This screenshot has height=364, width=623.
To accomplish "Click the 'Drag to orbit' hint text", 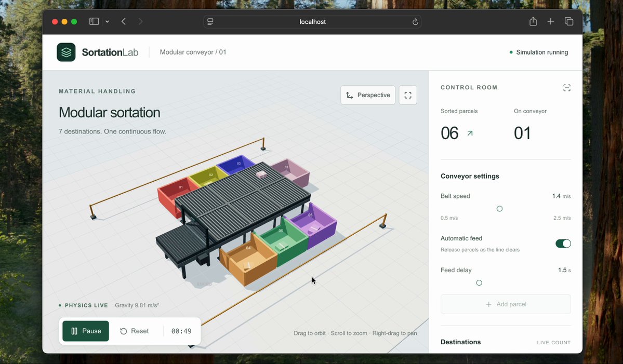I will (310, 333).
